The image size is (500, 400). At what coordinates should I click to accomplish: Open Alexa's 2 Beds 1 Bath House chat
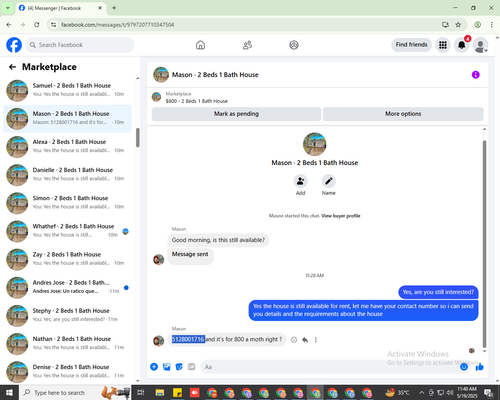point(67,147)
